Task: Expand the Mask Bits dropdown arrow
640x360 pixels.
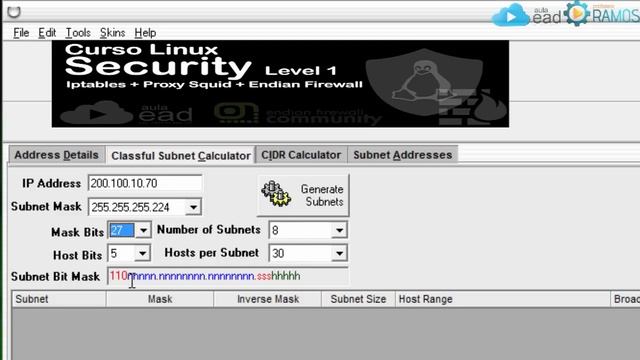Action: (x=143, y=231)
